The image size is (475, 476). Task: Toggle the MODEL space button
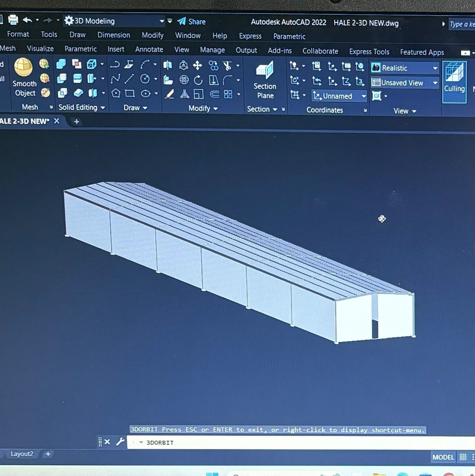443,457
